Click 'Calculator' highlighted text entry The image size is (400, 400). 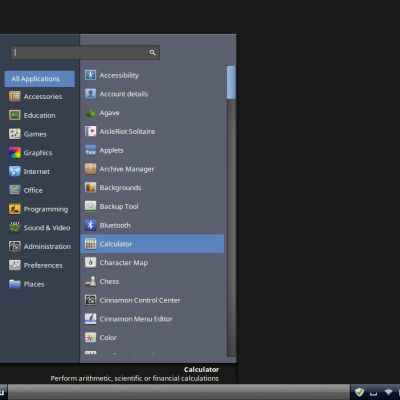[x=116, y=244]
